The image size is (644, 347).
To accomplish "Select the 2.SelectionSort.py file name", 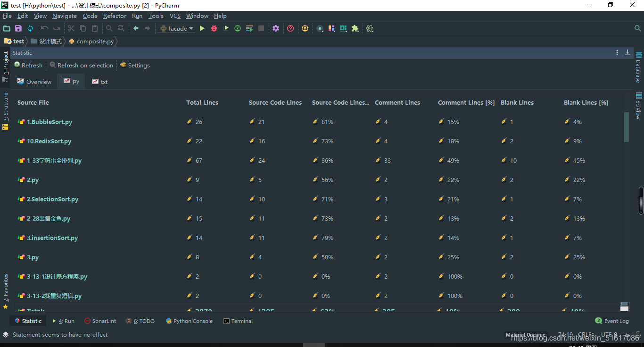I will [x=52, y=199].
